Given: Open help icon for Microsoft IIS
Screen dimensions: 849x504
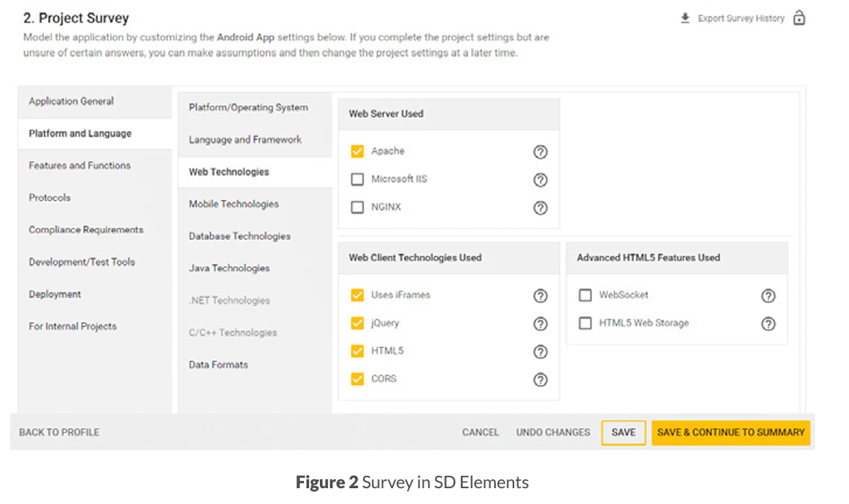Looking at the screenshot, I should [540, 179].
